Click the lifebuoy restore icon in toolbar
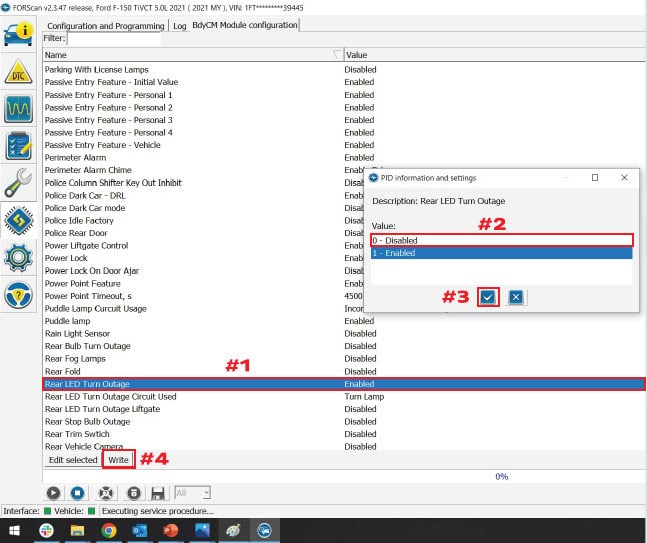This screenshot has height=543, width=647. click(106, 493)
